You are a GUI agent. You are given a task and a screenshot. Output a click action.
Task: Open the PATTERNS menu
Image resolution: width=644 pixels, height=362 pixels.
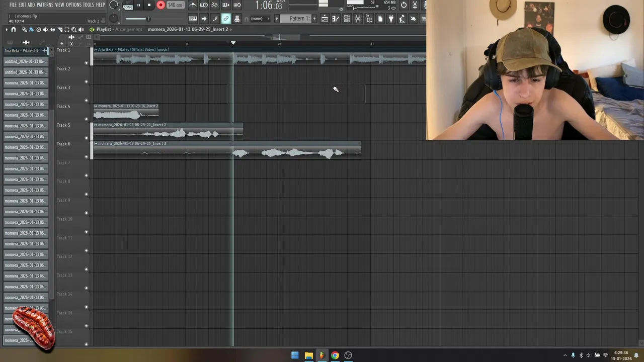point(45,5)
